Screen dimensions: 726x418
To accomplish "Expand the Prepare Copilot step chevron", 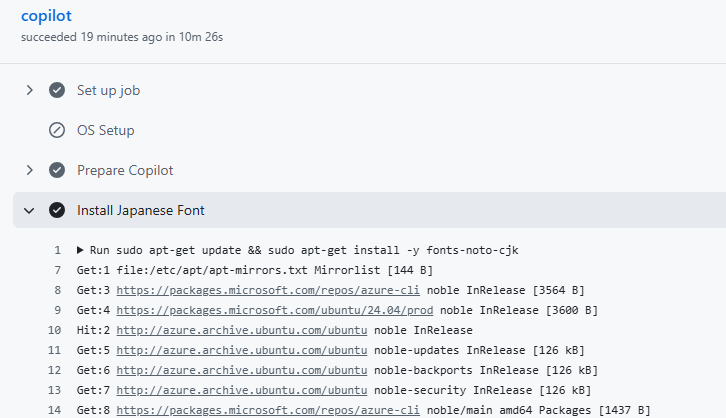I will [30, 170].
